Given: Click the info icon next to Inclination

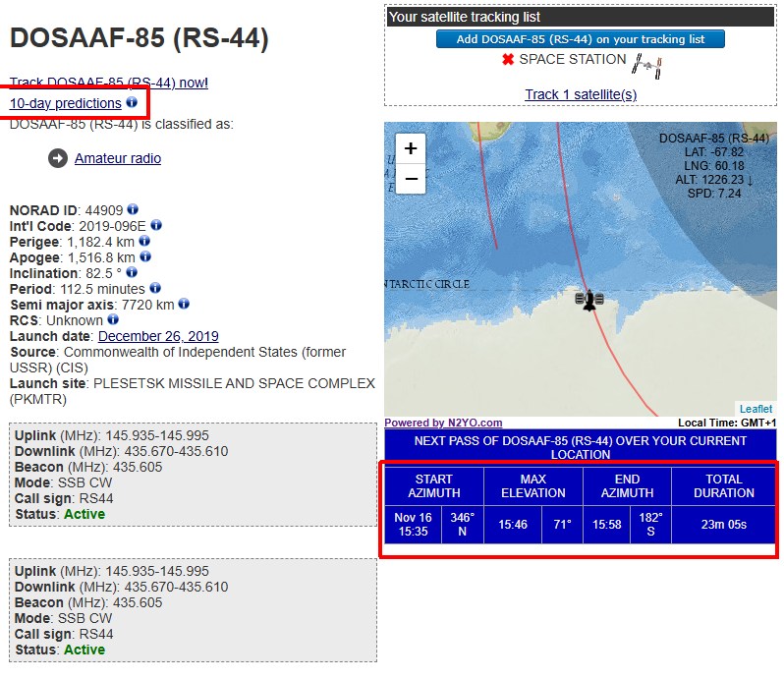Looking at the screenshot, I should click(x=132, y=272).
